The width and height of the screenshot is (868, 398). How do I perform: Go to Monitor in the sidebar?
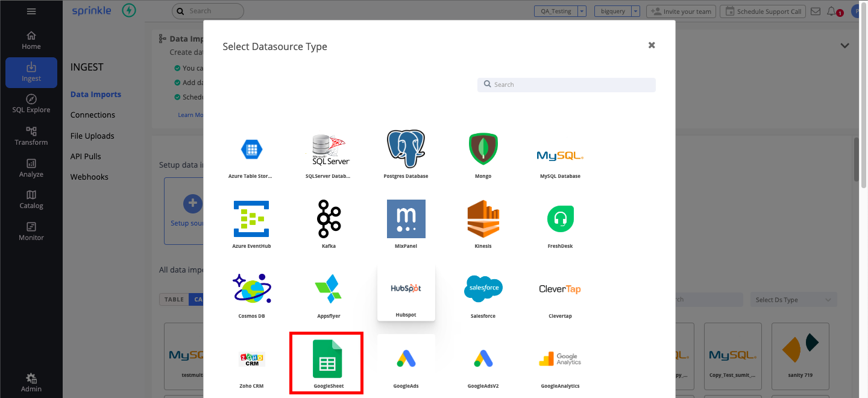click(x=31, y=232)
